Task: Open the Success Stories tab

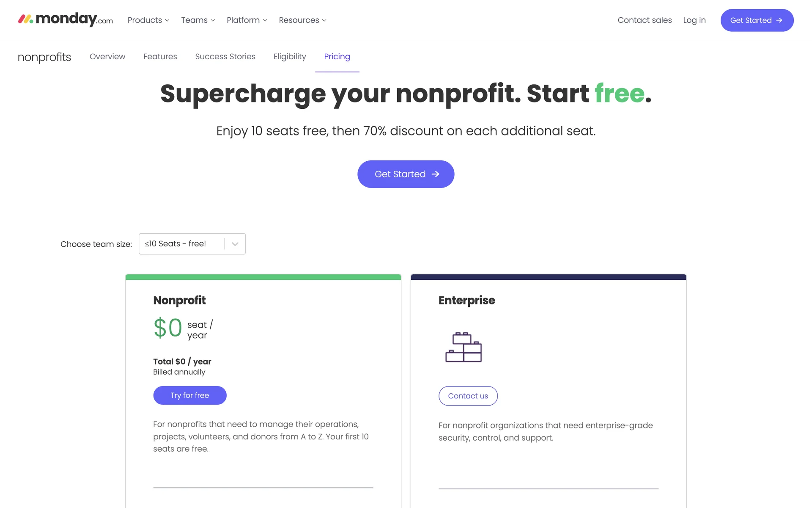Action: pyautogui.click(x=225, y=57)
